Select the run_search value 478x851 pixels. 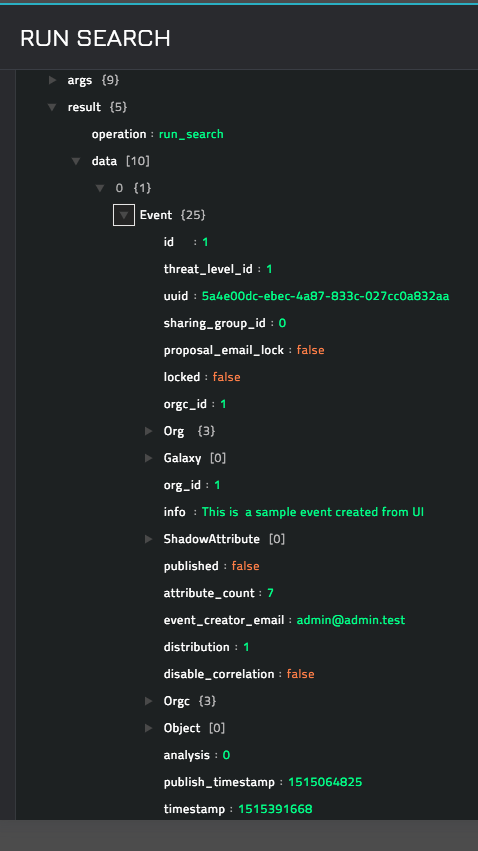(191, 134)
